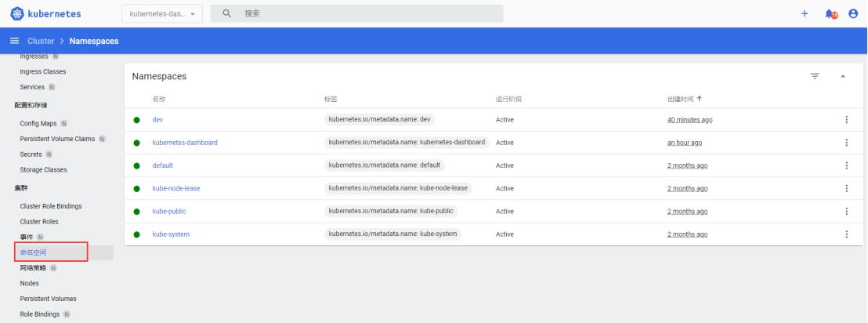868x323 pixels.
Task: Click green status dot for kube-public
Action: 137,212
